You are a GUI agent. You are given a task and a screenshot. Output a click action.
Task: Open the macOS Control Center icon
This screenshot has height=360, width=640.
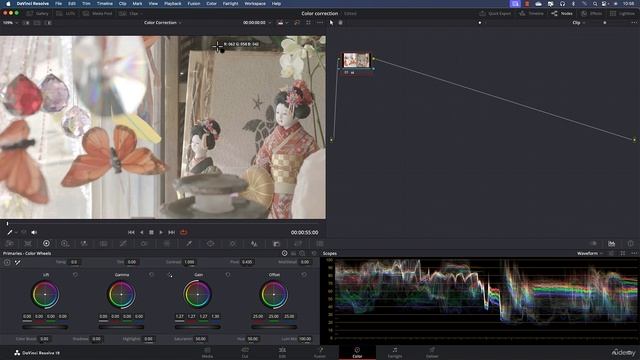pos(604,4)
